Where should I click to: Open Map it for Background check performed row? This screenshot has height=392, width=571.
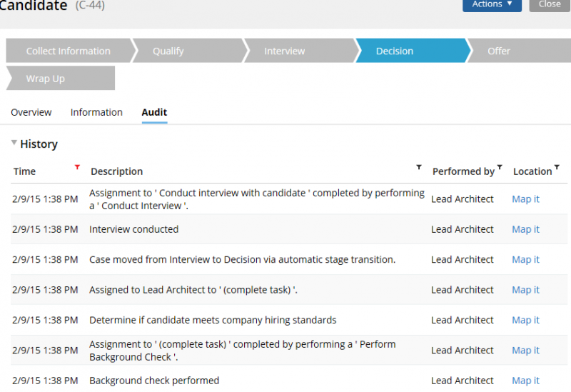tap(525, 381)
